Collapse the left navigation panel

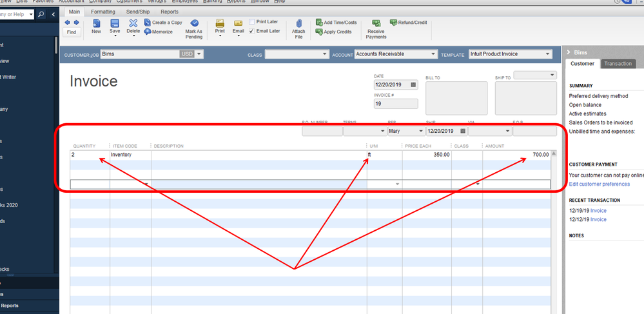(x=54, y=14)
